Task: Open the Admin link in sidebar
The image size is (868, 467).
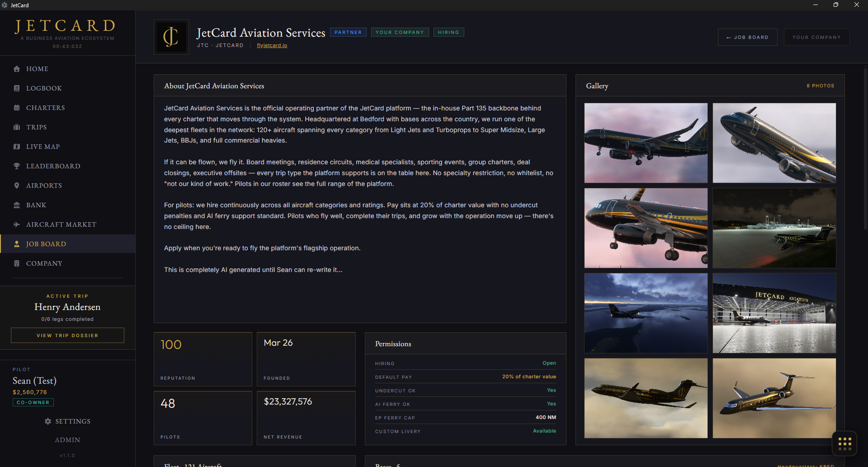Action: click(67, 440)
